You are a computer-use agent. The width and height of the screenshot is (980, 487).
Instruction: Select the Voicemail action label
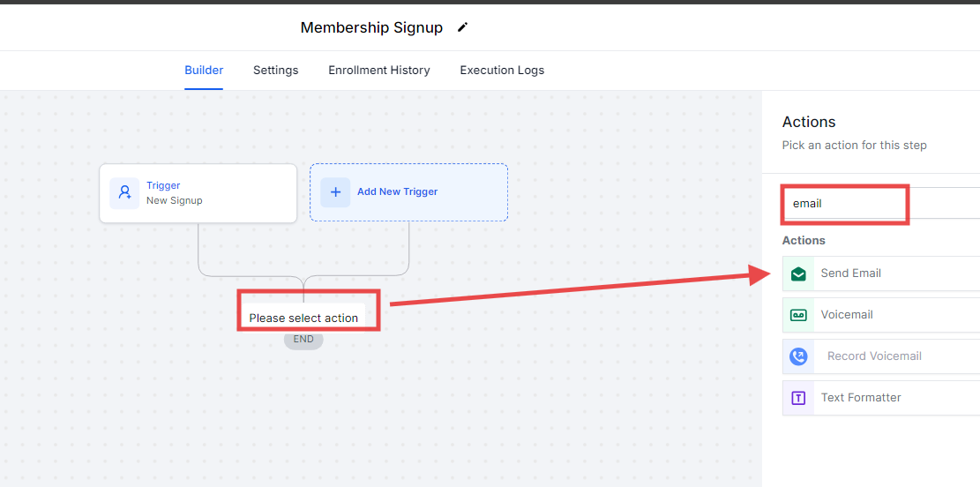click(x=846, y=315)
